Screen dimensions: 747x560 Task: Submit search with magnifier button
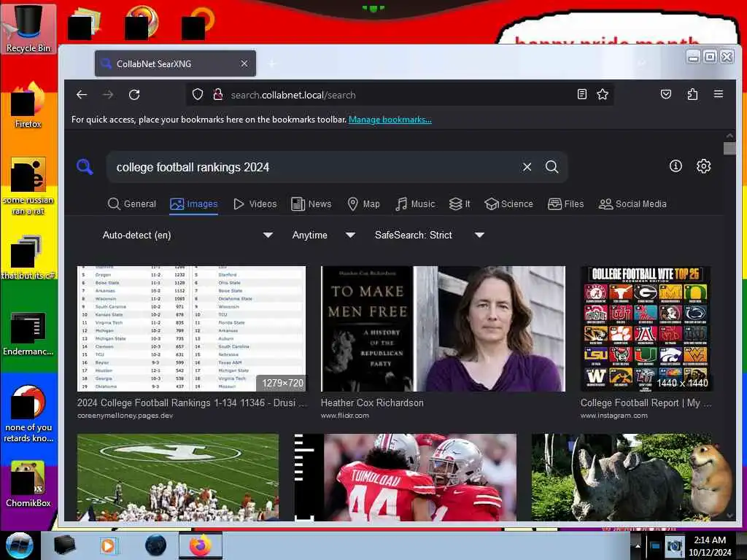coord(551,167)
